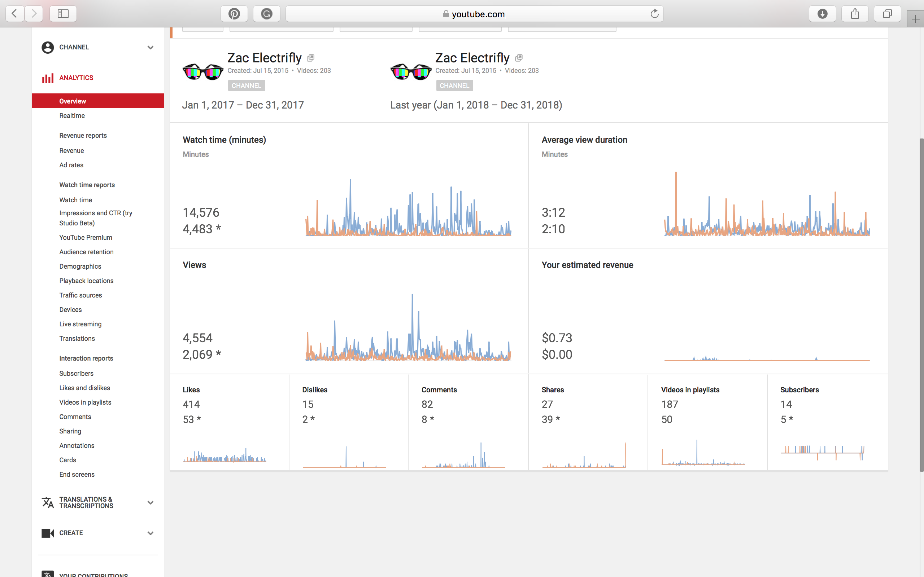Click the Grammarly extension icon

(x=266, y=14)
